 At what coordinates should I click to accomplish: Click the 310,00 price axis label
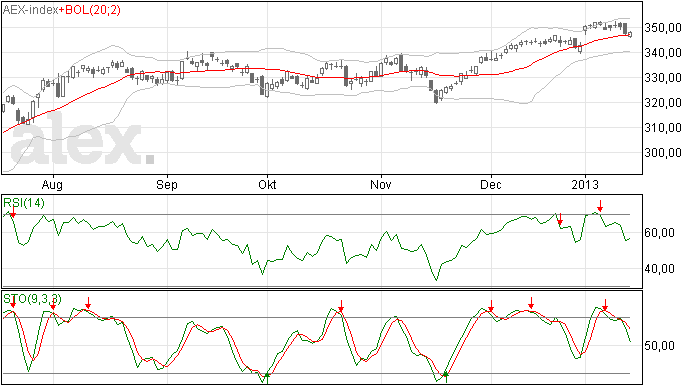click(663, 128)
